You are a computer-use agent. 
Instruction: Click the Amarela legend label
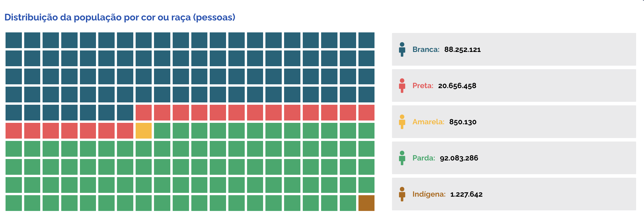428,122
